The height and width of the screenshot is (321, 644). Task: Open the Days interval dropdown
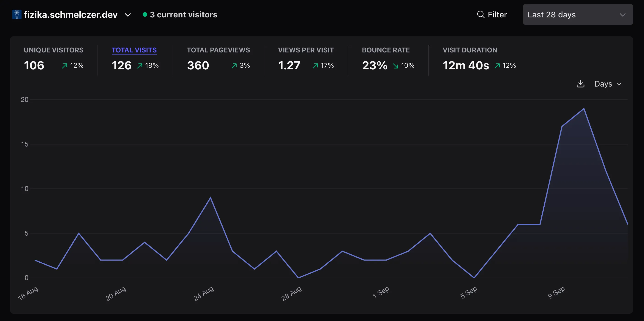[608, 84]
